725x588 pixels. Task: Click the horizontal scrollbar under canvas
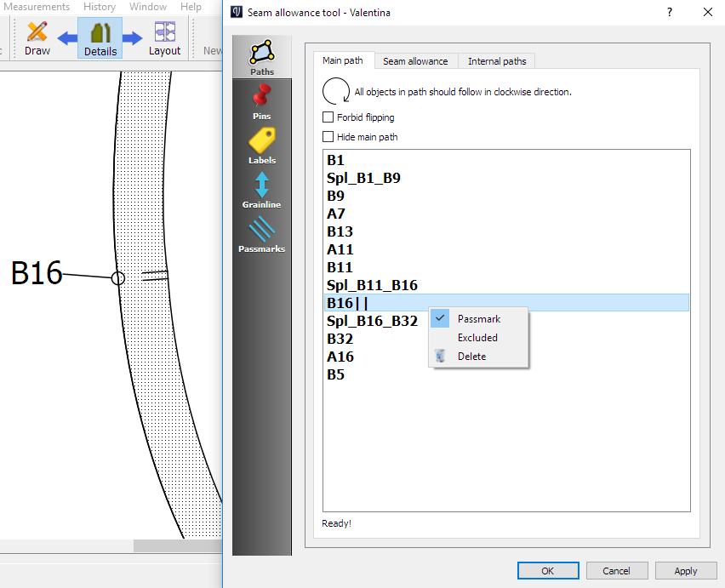click(178, 546)
